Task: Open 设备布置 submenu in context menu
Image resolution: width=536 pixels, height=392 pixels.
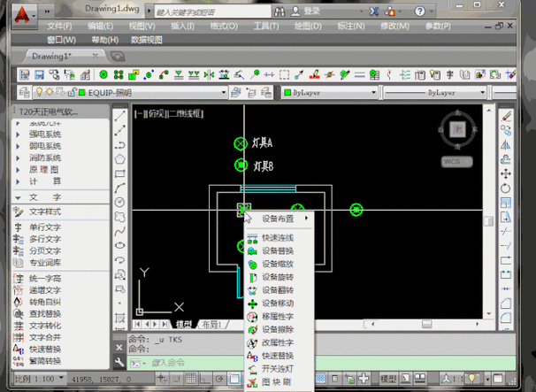Action: (279, 219)
